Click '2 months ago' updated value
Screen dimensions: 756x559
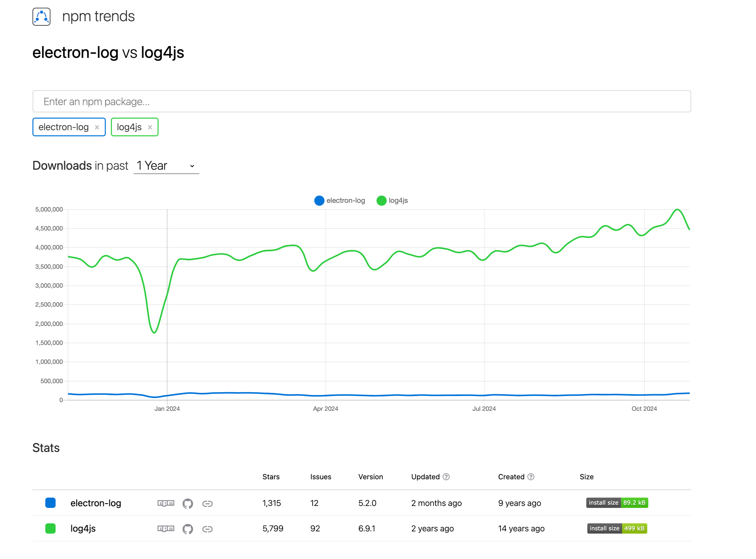[437, 503]
